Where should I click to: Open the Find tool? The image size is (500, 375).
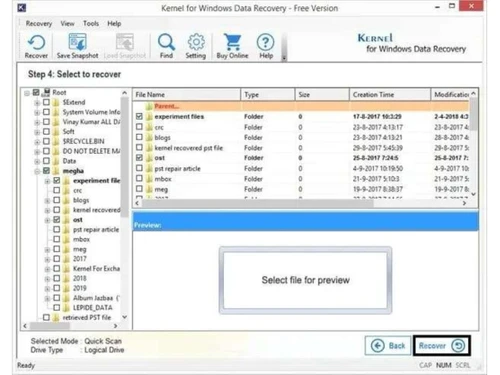tap(166, 42)
